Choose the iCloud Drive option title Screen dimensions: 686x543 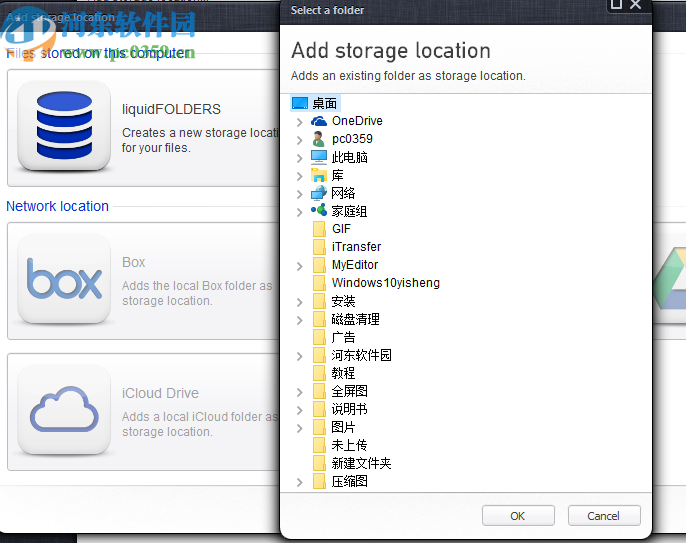160,393
